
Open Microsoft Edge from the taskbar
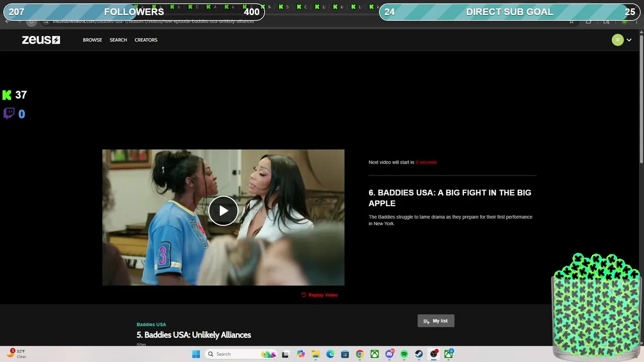(x=330, y=354)
